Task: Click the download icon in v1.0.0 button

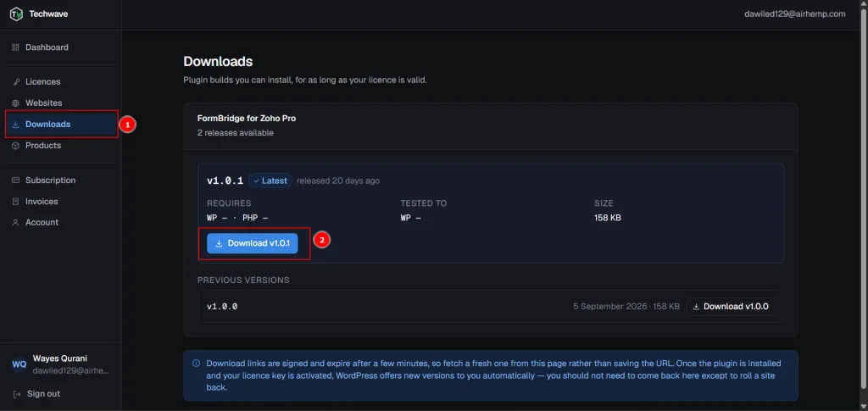Action: (x=697, y=307)
